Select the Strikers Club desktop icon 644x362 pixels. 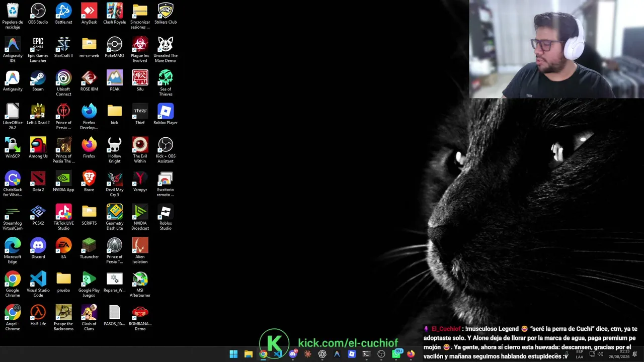coord(166,14)
